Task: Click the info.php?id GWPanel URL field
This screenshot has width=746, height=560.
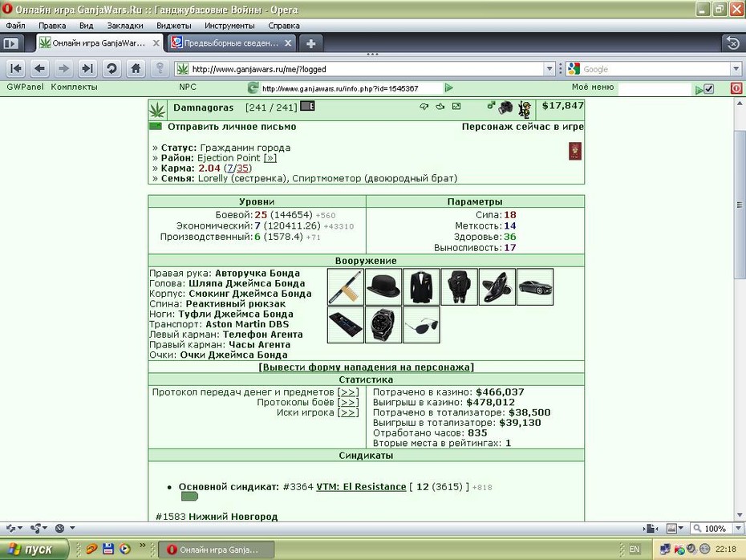Action: click(351, 88)
